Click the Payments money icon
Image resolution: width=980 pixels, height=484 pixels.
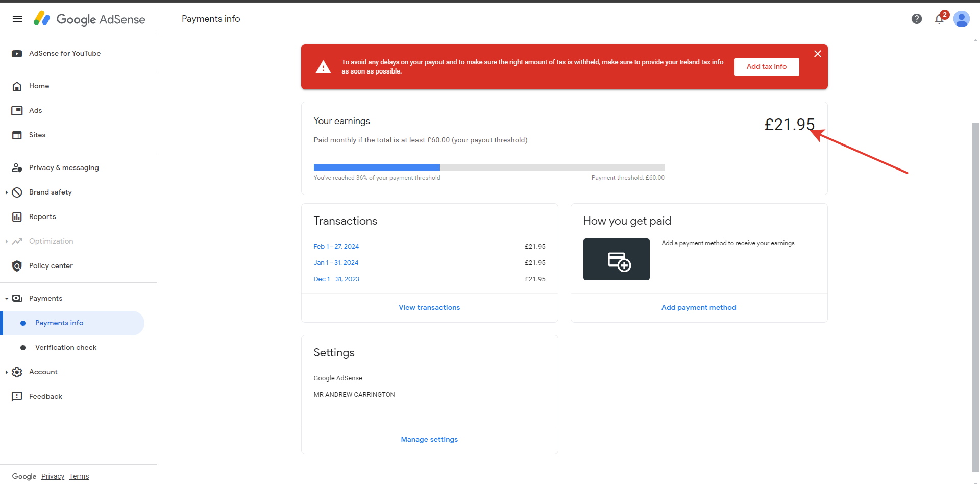click(17, 299)
